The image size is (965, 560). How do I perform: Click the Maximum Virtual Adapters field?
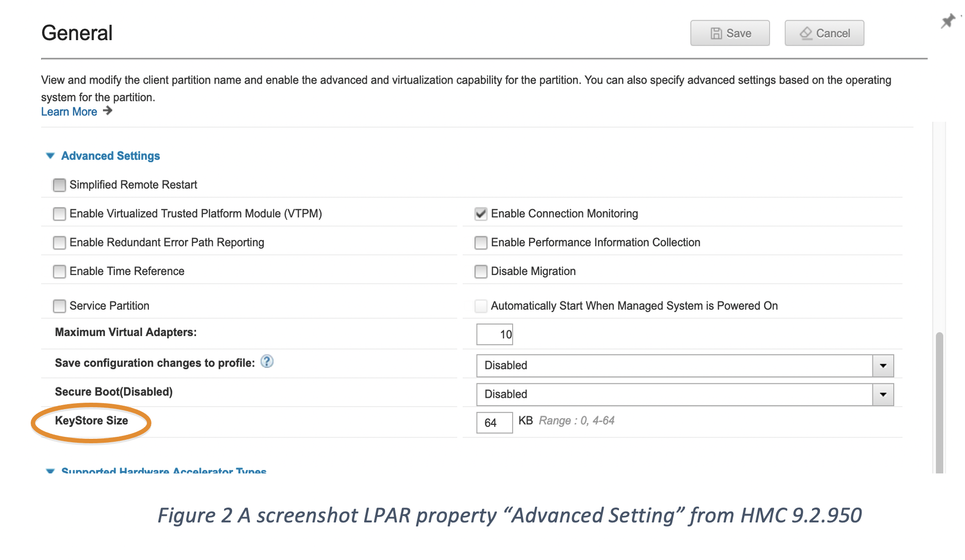pyautogui.click(x=494, y=334)
